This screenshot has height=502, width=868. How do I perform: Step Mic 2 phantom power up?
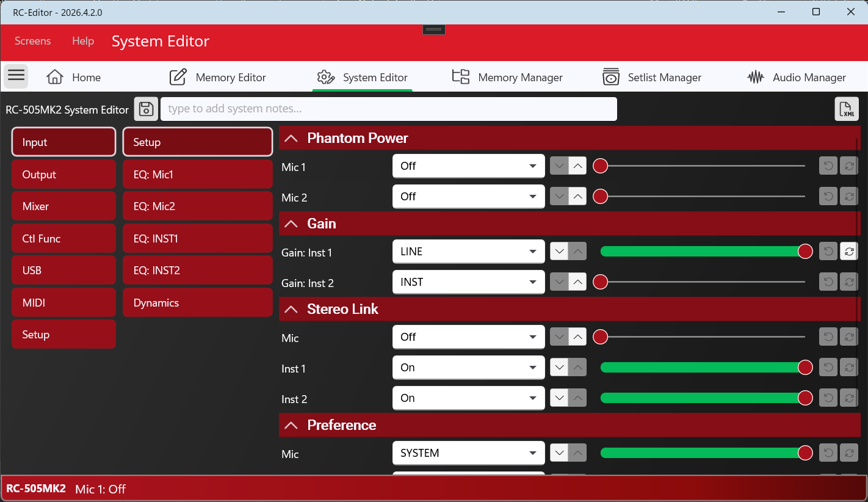[x=577, y=197]
